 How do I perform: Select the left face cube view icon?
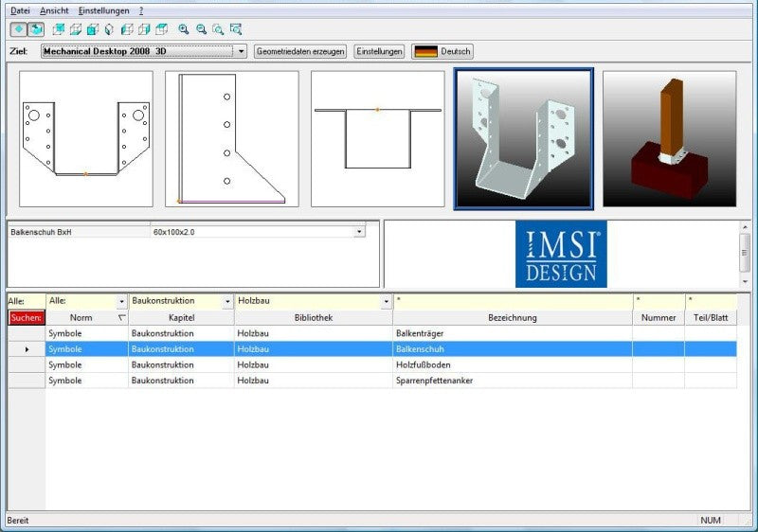pyautogui.click(x=127, y=29)
